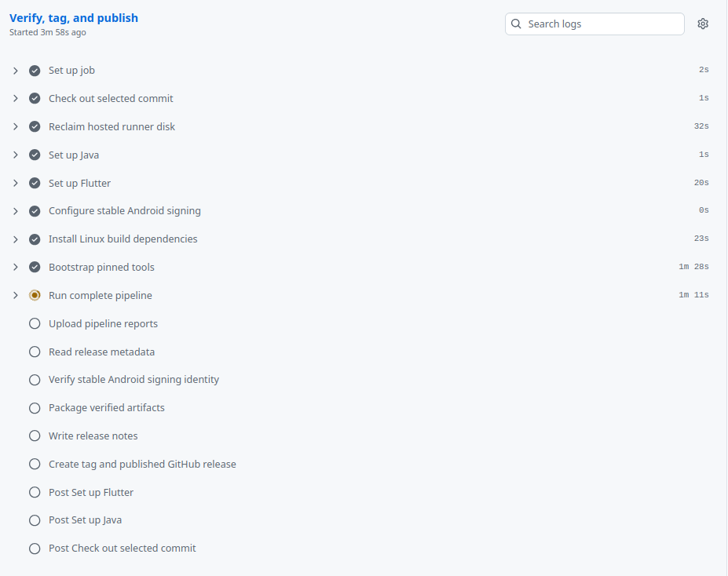Expand the Set up job step chevron
The image size is (728, 576).
point(16,71)
